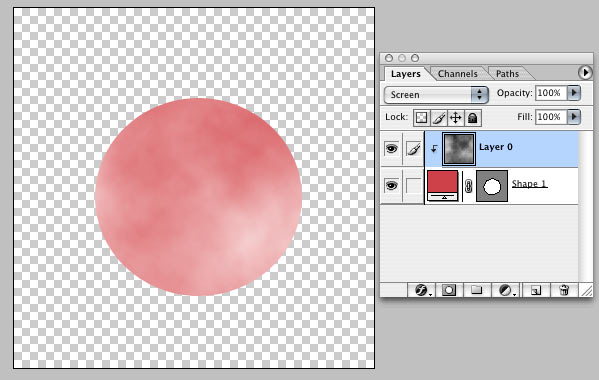
Task: Open the Add layer style button
Action: [x=422, y=291]
